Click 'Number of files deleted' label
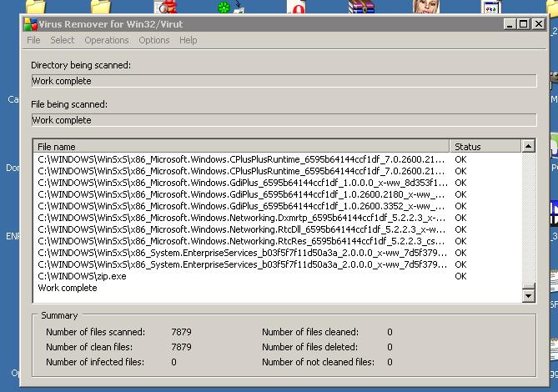558x392 pixels. [310, 347]
